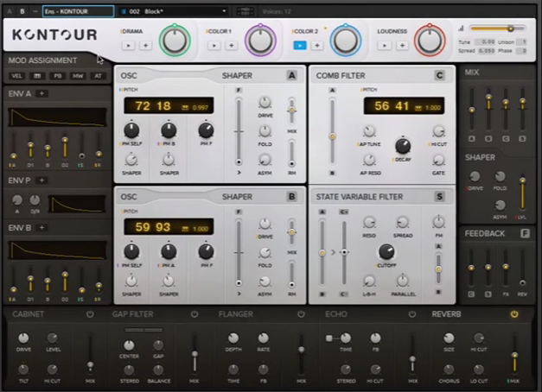Adjust the REVERB MIX slider
The image size is (542, 392).
514,356
